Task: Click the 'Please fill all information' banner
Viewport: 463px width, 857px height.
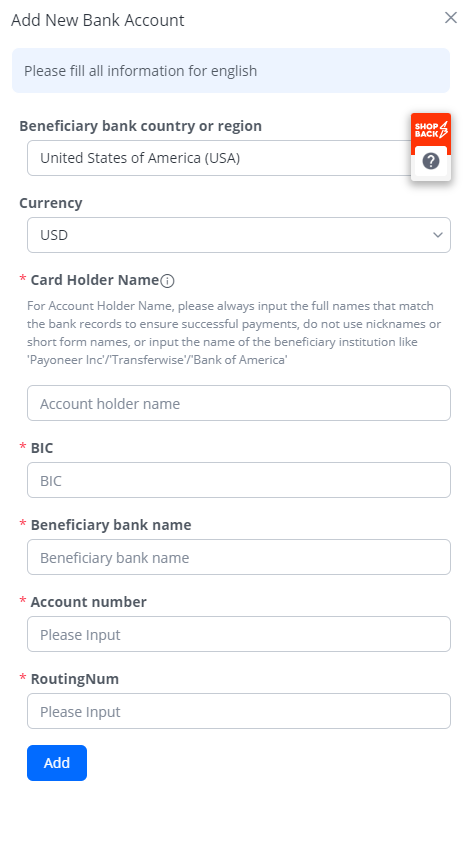Action: tap(231, 71)
